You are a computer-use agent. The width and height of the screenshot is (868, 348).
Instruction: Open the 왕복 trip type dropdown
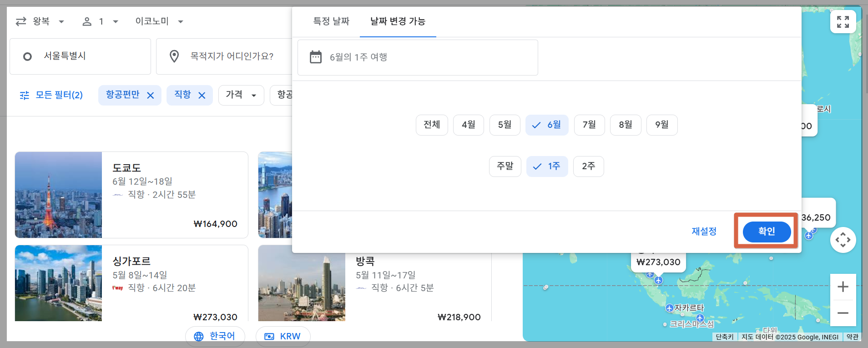pyautogui.click(x=40, y=21)
